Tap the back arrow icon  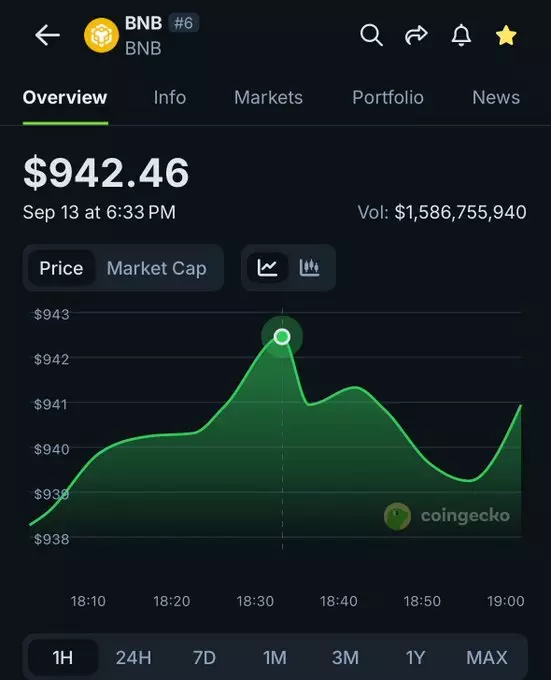[47, 35]
